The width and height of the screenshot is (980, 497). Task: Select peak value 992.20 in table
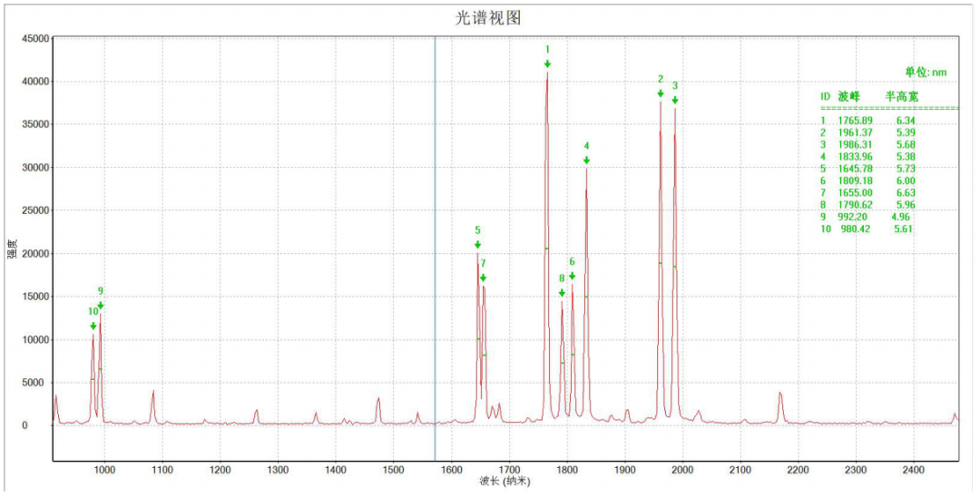pyautogui.click(x=852, y=217)
